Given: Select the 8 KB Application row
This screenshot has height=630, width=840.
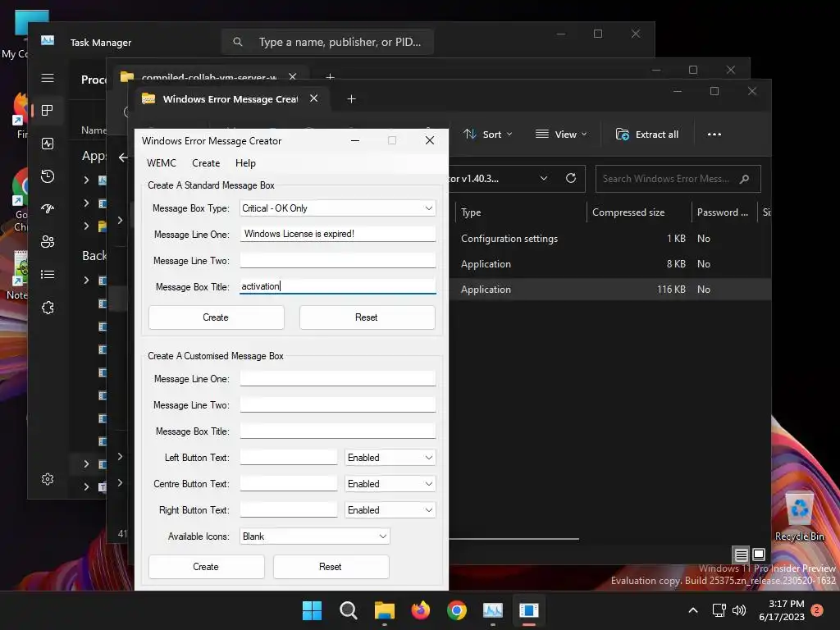Looking at the screenshot, I should pos(609,264).
